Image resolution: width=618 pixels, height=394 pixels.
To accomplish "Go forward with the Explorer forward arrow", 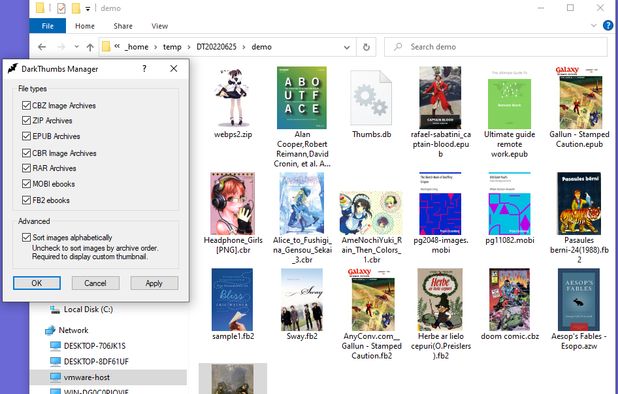I will [61, 47].
